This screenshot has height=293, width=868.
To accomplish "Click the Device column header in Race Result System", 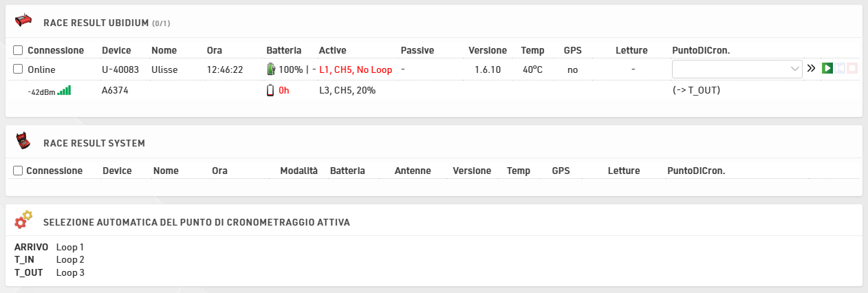I will click(116, 171).
